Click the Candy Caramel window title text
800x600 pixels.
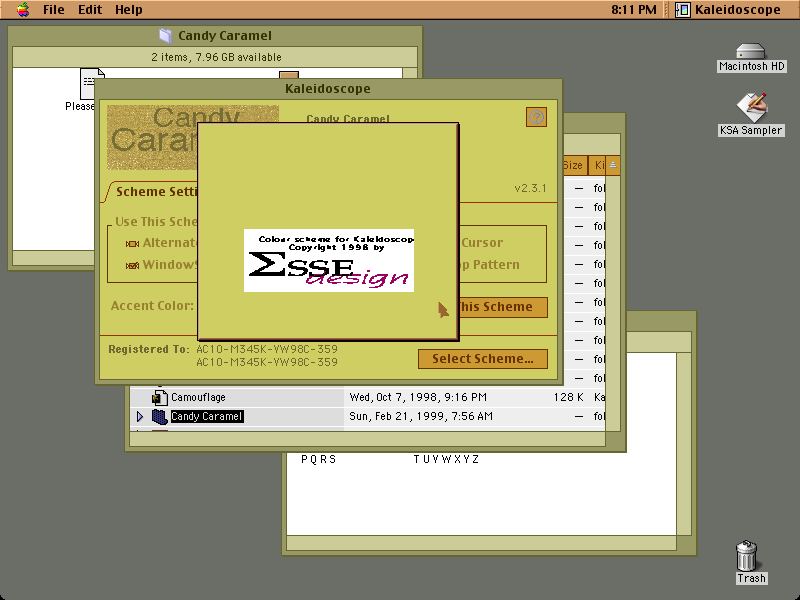[224, 36]
